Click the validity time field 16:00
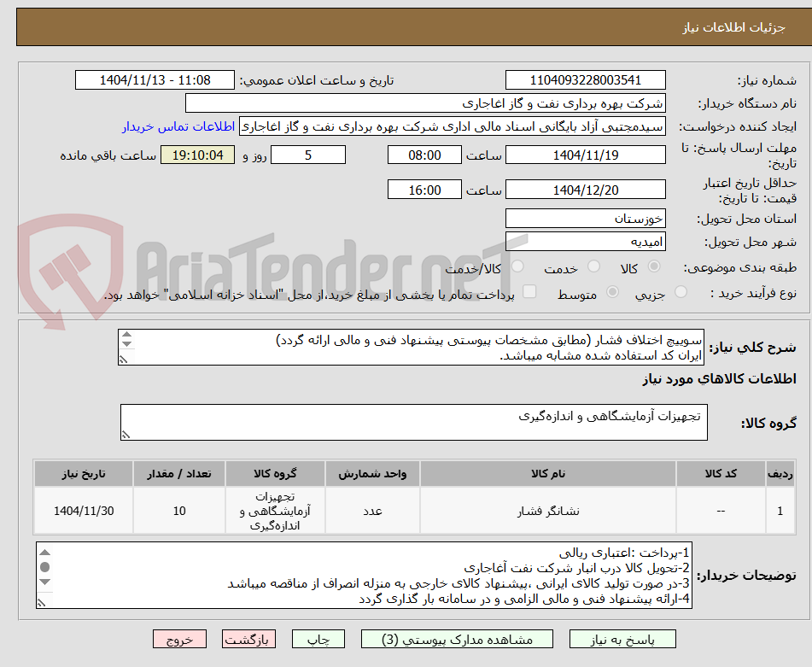Viewport: 812px width, 667px height. click(424, 190)
